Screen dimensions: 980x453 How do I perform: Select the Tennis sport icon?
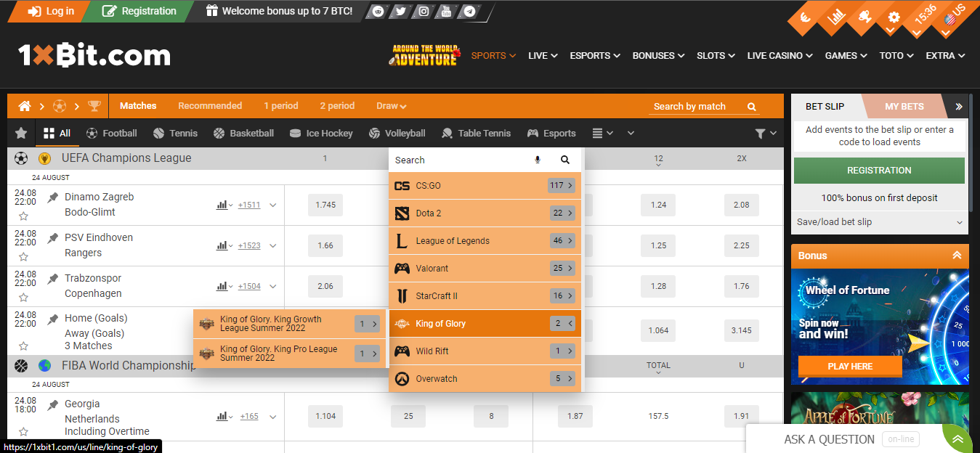click(x=158, y=133)
